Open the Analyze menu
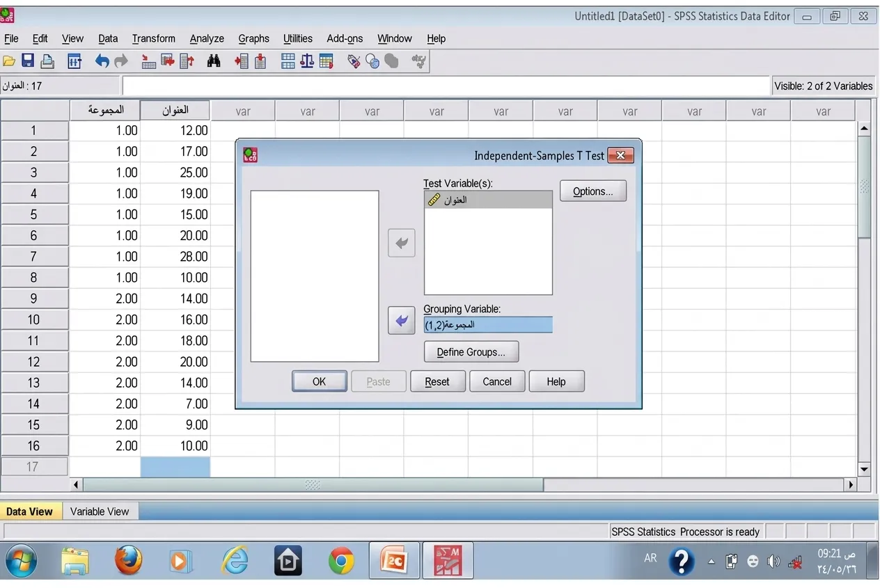880x588 pixels. pos(207,38)
